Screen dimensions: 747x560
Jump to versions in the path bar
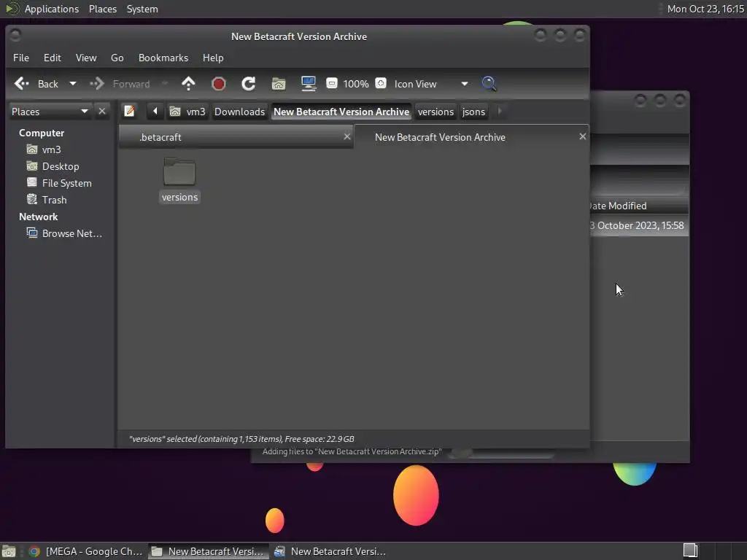point(436,112)
